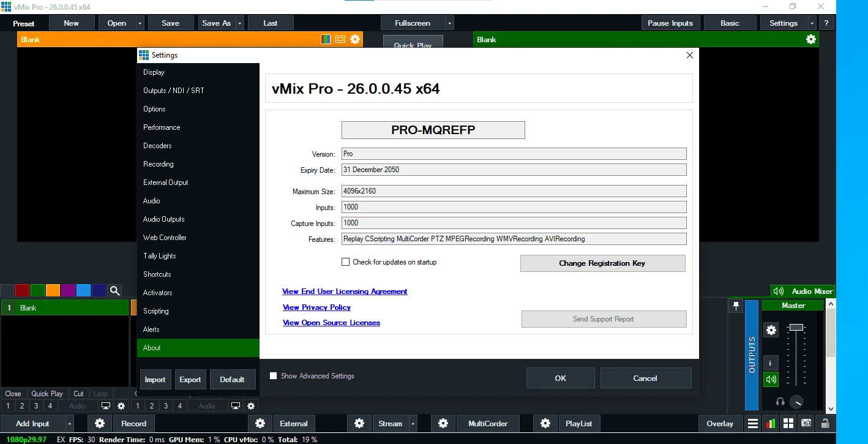
Task: Open the list view hamburger icon
Action: click(x=753, y=423)
